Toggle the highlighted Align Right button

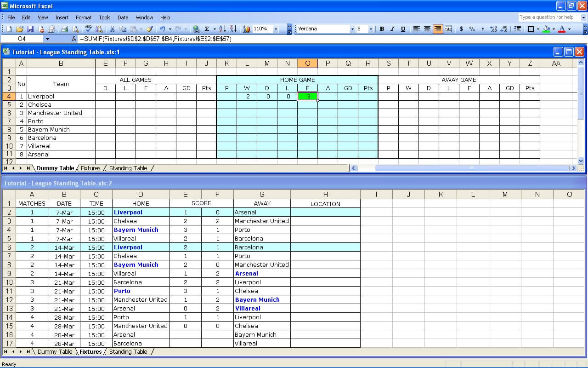(x=438, y=29)
